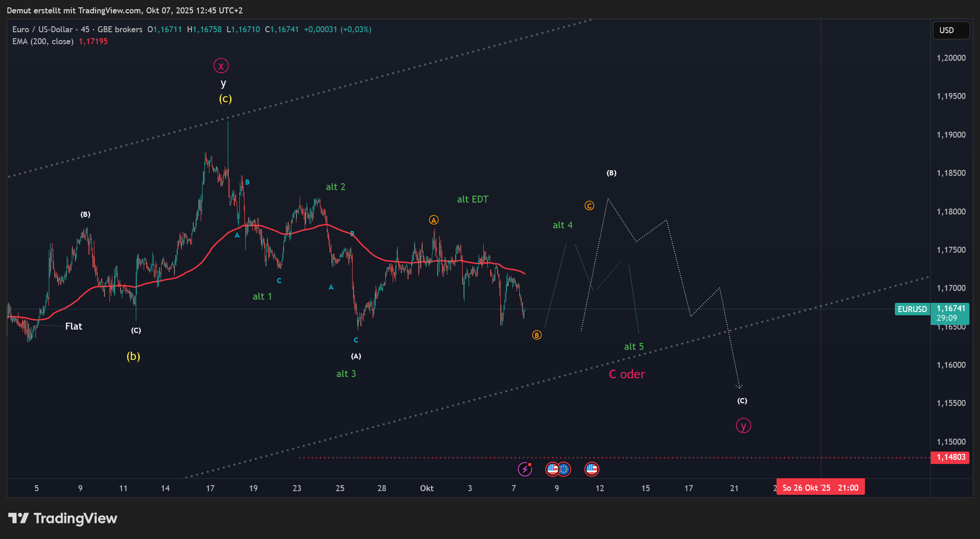Select the 'Flat' text annotation
The image size is (980, 539).
click(x=74, y=326)
